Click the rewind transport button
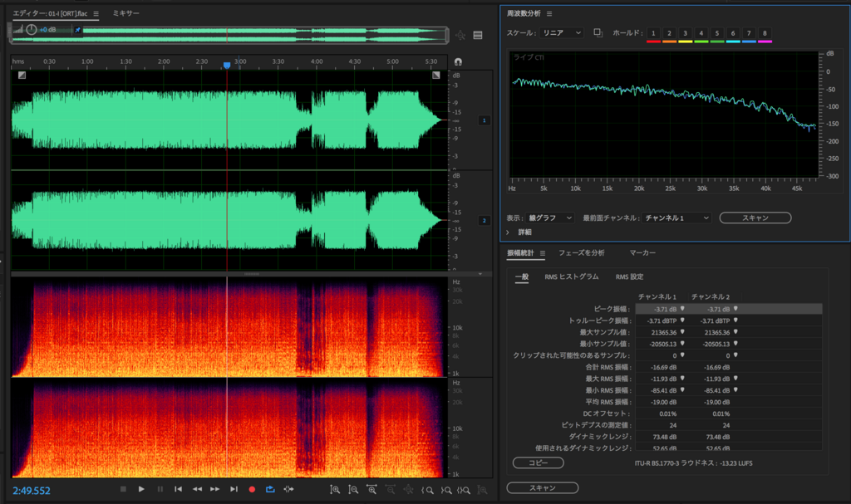This screenshot has width=851, height=504. coord(197,489)
